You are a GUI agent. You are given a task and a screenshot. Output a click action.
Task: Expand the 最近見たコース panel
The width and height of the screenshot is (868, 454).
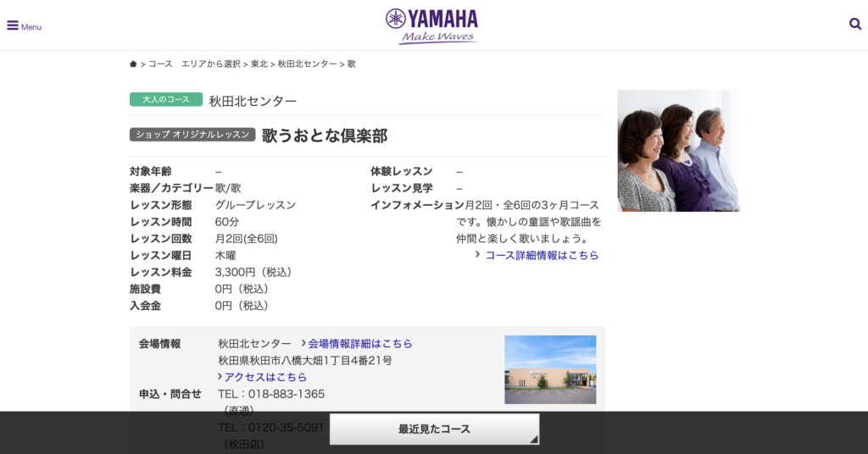point(435,429)
